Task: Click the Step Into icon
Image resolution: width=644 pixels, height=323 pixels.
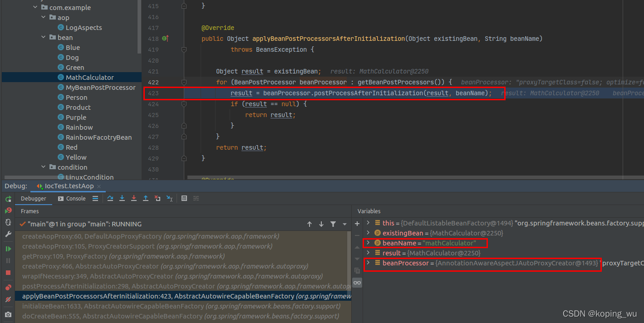Action: 122,198
